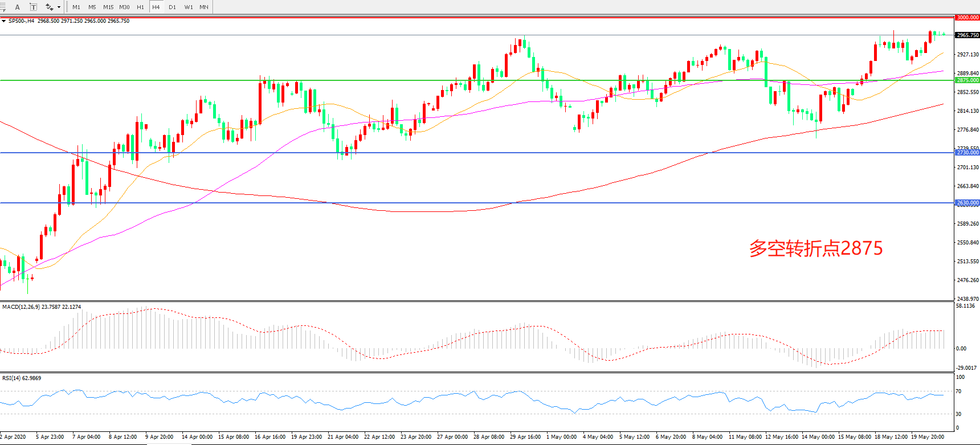This screenshot has height=445, width=980.
Task: Switch to M1 timeframe
Action: point(76,7)
